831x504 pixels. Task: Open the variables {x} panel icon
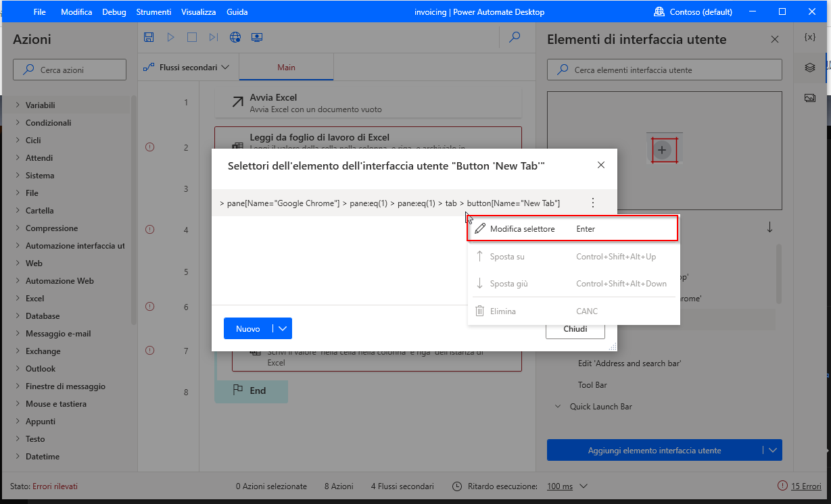pyautogui.click(x=809, y=37)
